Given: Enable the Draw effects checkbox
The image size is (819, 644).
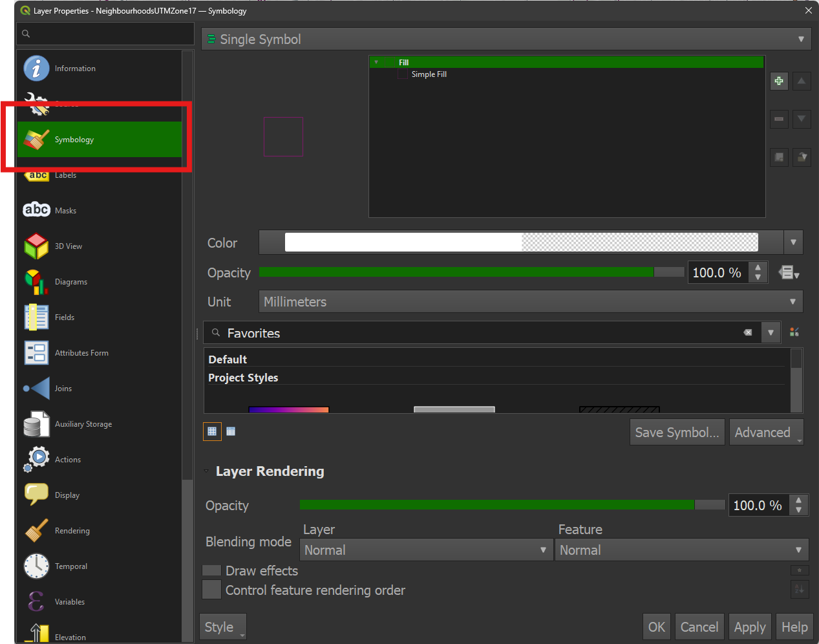Looking at the screenshot, I should (211, 570).
